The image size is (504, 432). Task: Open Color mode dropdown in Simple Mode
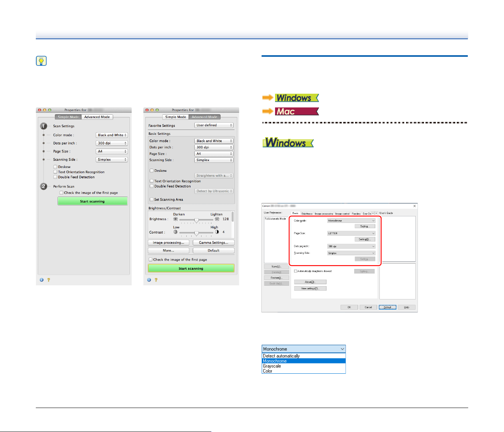point(112,135)
